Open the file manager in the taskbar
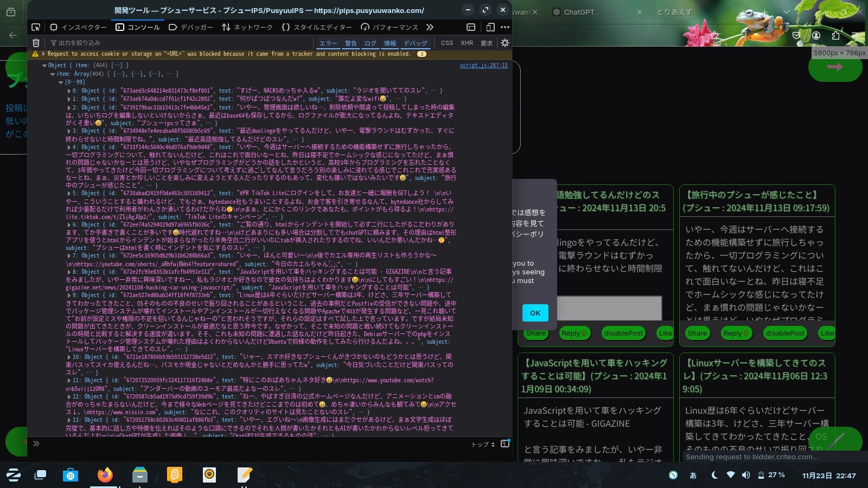 (140, 475)
